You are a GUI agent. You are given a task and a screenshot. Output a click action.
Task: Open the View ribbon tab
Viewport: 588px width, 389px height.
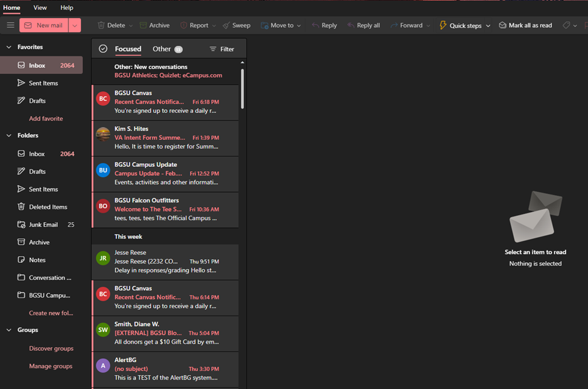(40, 8)
